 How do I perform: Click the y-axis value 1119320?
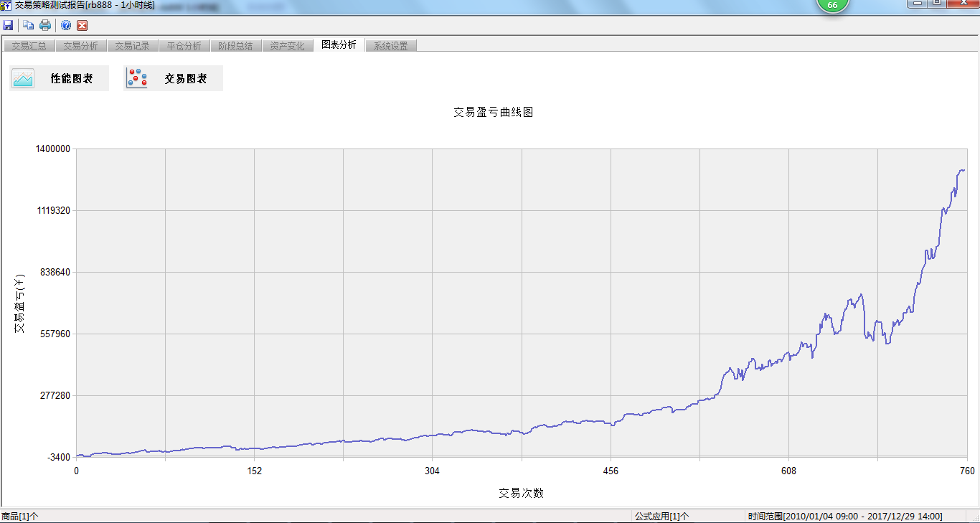click(52, 210)
